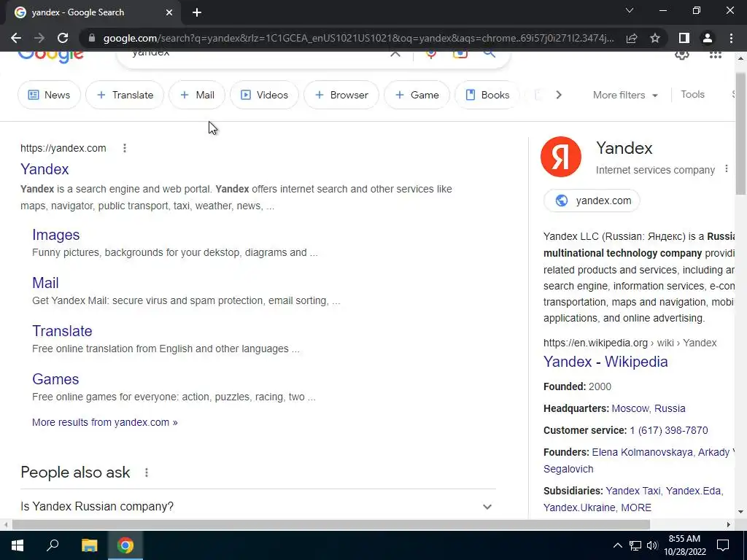
Task: Open Google apps grid icon
Action: pos(716,54)
